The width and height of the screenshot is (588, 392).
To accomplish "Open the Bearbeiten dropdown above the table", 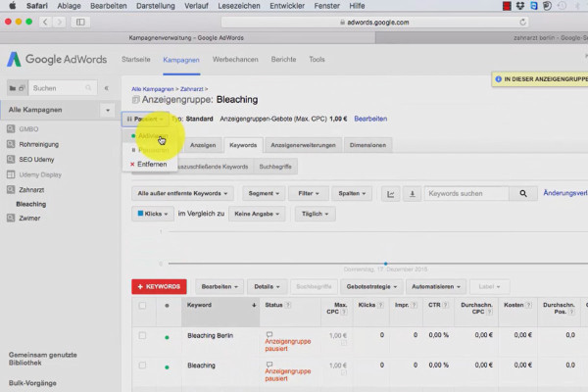I will click(x=220, y=286).
